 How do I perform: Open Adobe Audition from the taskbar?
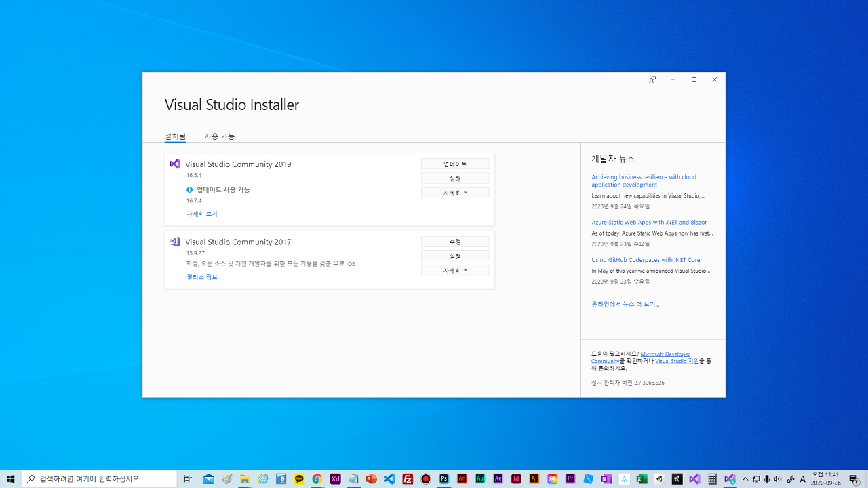tap(480, 478)
